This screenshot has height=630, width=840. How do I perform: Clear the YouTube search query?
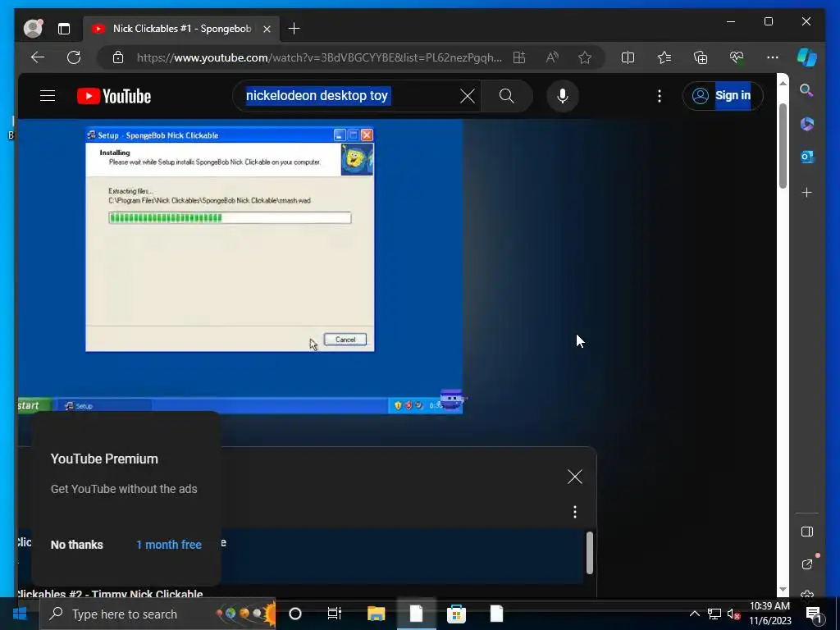click(467, 97)
